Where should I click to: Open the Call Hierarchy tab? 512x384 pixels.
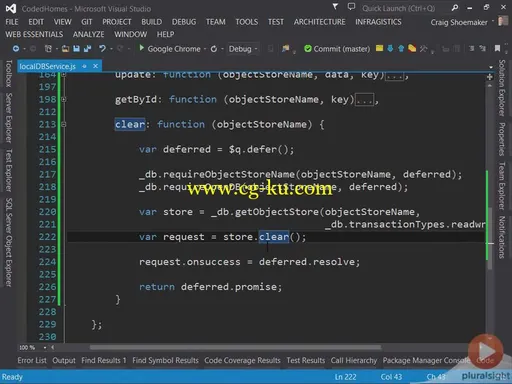[x=354, y=360]
